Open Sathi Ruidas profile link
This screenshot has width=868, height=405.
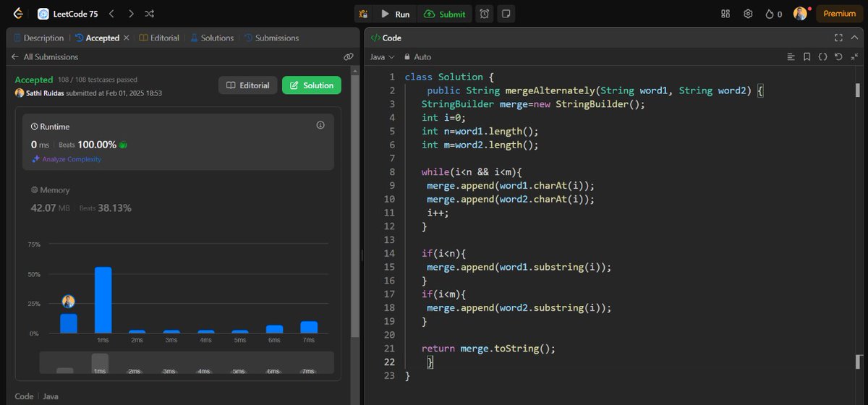pyautogui.click(x=45, y=93)
